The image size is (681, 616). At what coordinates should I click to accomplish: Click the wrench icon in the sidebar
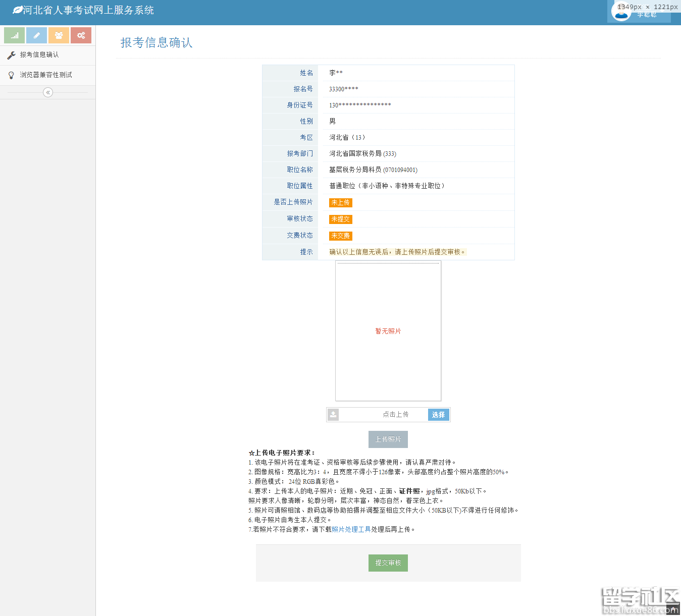11,55
